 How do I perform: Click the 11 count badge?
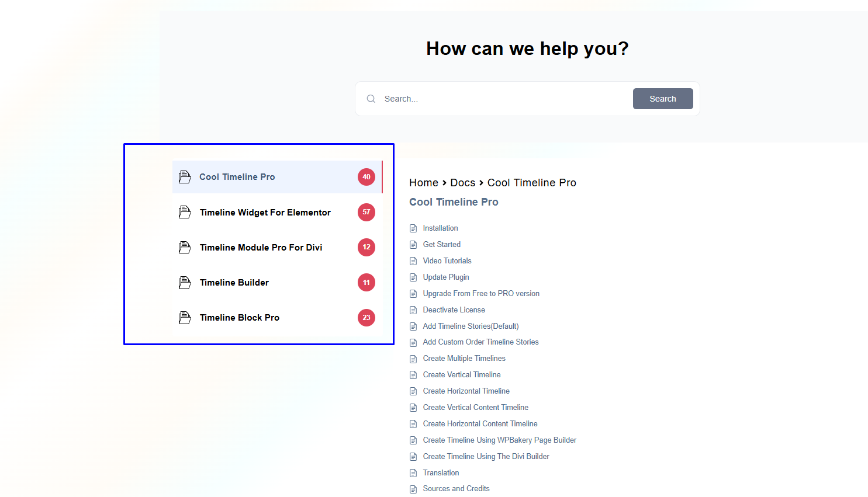[x=366, y=283]
